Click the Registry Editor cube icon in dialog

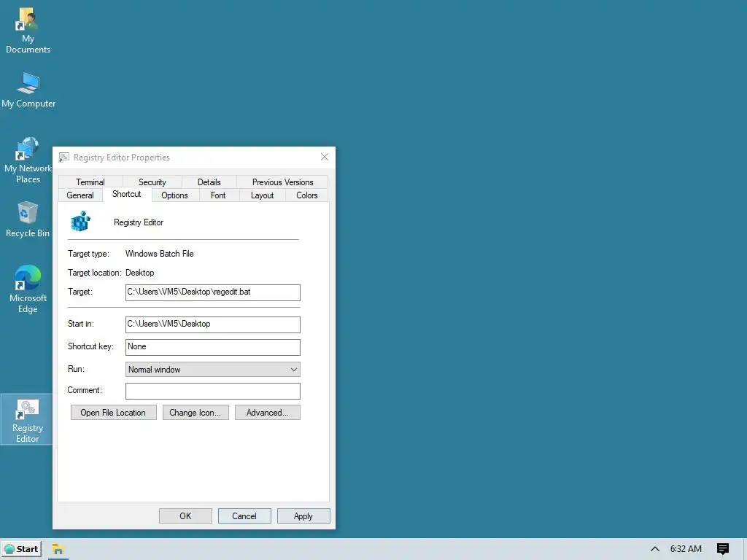pos(80,222)
